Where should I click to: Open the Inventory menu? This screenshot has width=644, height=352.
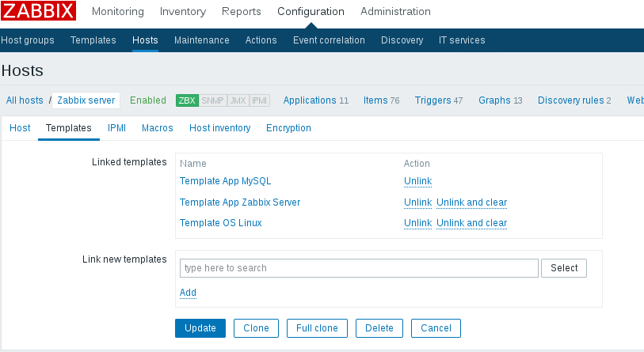tap(183, 12)
